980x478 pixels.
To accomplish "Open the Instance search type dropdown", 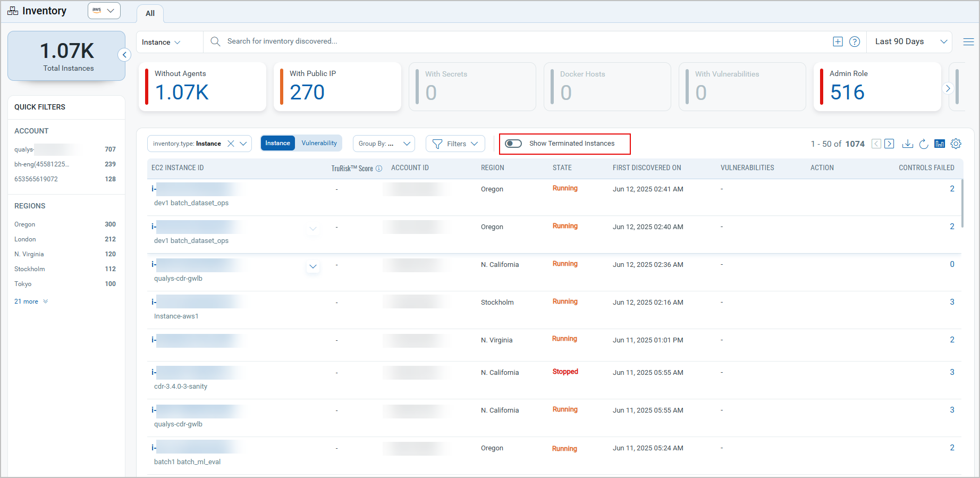I will [x=162, y=42].
